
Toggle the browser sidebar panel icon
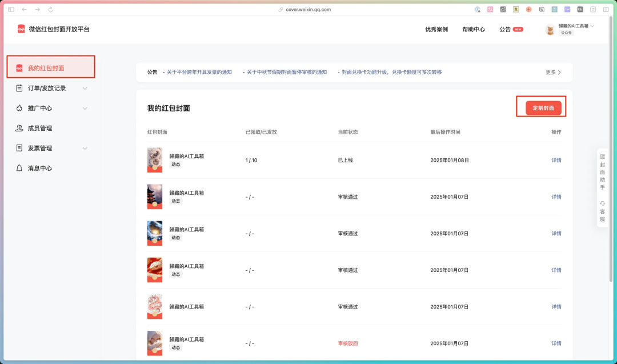[11, 10]
